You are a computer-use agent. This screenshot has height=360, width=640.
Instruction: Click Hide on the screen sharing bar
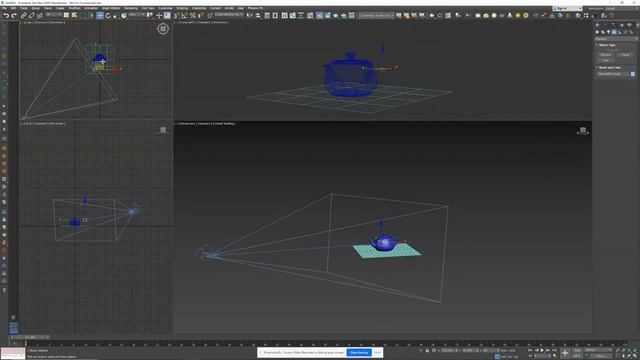tap(377, 352)
